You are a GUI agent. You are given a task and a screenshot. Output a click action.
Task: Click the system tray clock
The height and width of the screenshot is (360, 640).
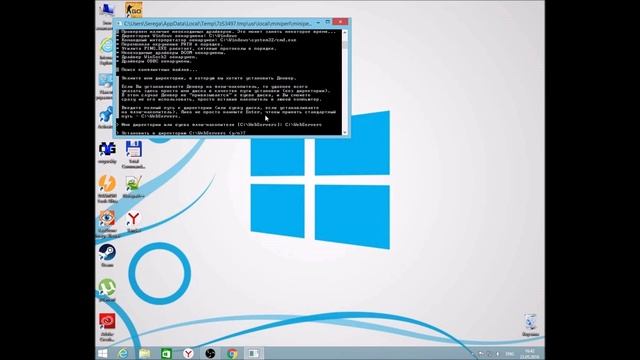click(x=530, y=353)
